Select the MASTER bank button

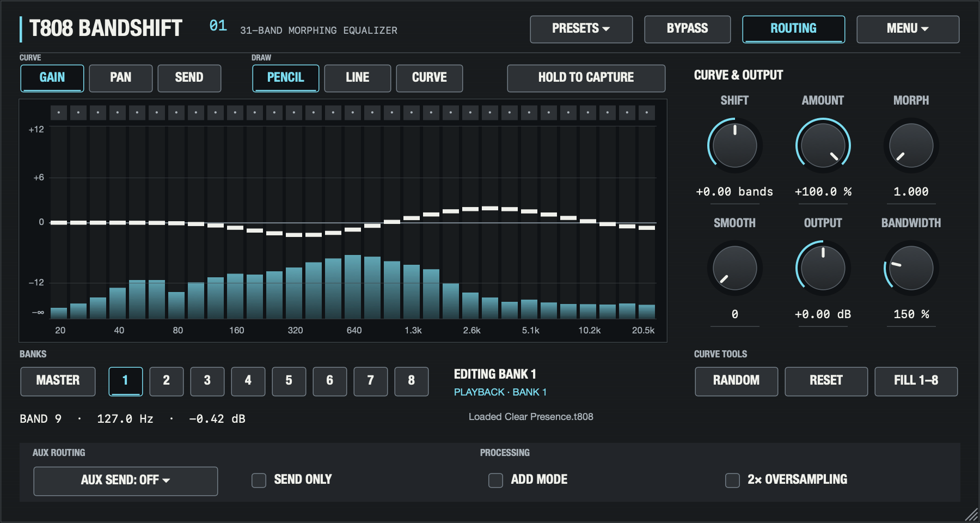pos(58,381)
